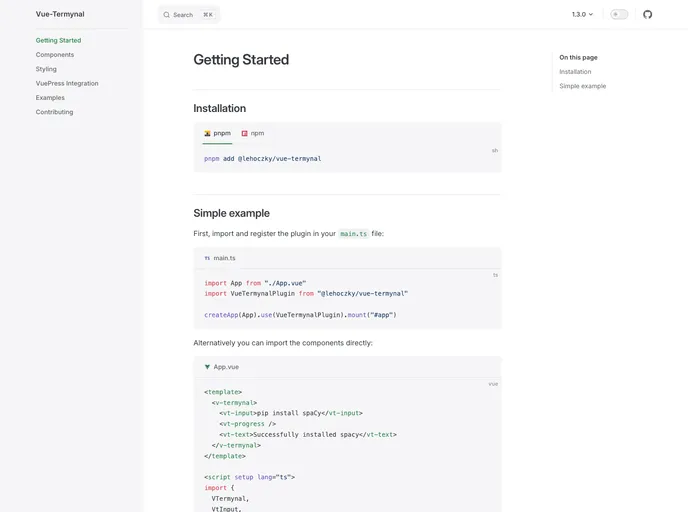Toggle dark mode appearance switch
The width and height of the screenshot is (688, 512).
tap(619, 14)
